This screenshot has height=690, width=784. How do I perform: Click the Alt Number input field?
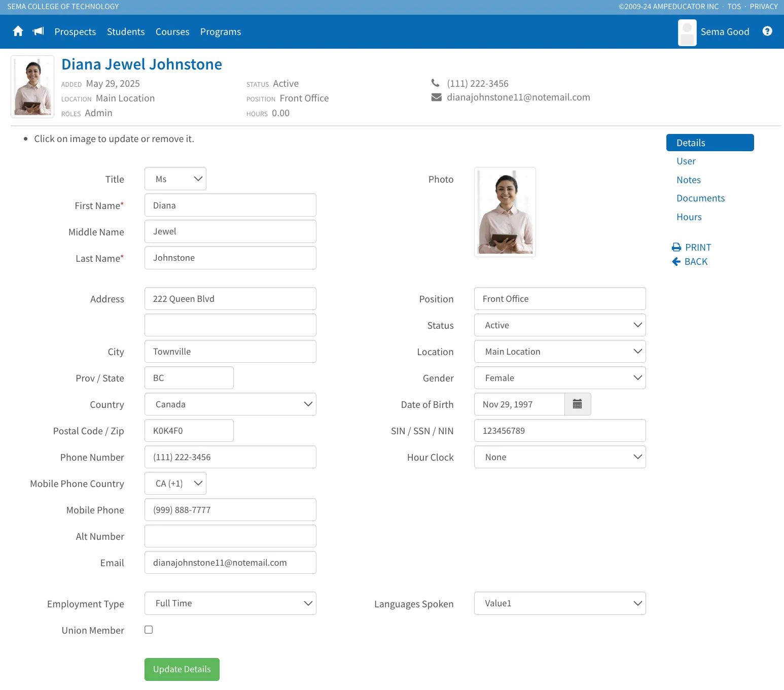pyautogui.click(x=230, y=536)
